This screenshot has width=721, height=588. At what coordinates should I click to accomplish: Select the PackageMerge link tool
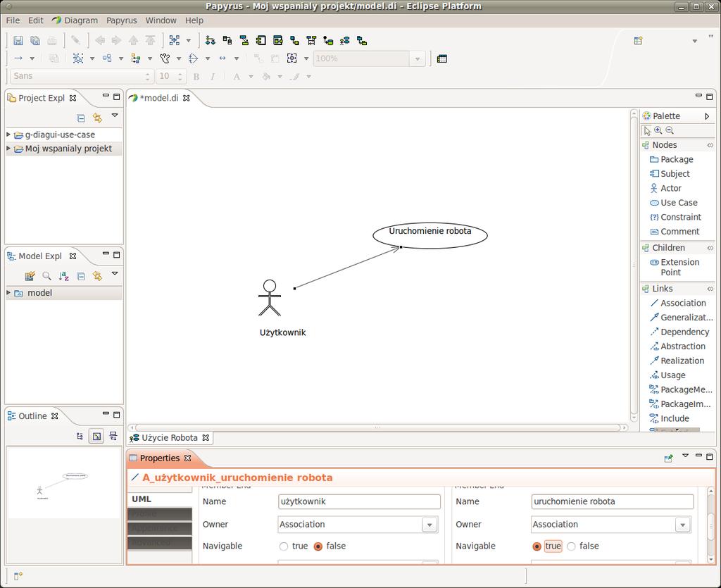tap(681, 389)
